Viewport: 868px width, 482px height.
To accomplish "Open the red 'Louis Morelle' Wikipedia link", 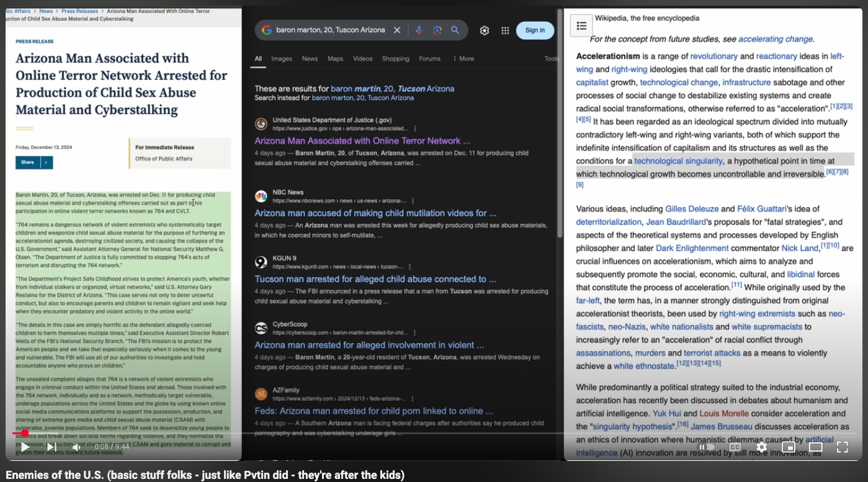I will coord(724,414).
